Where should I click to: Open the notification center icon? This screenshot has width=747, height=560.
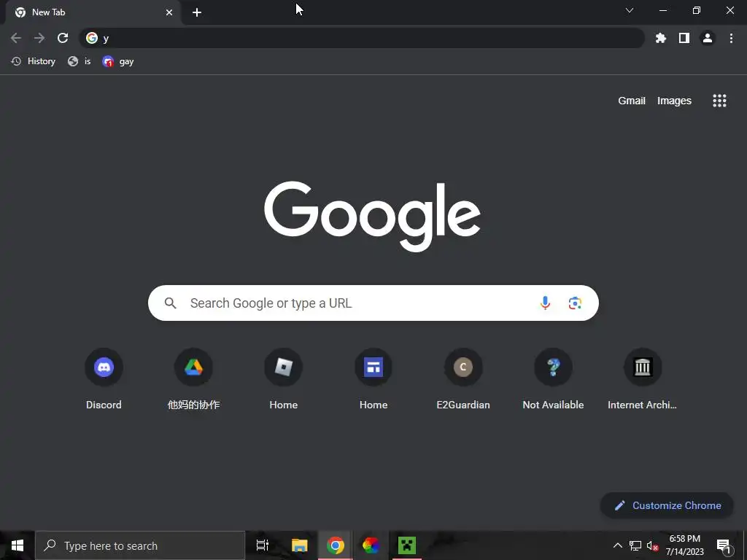click(724, 546)
